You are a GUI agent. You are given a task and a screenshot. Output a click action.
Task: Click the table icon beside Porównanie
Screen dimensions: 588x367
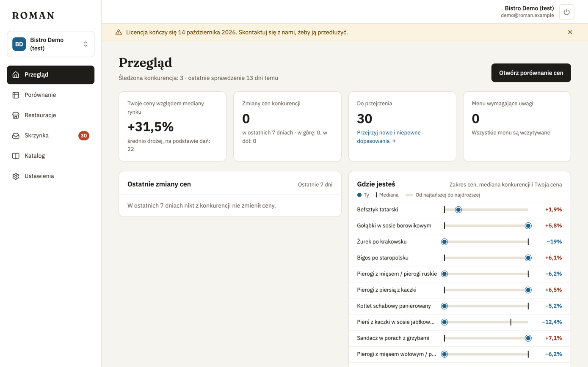pyautogui.click(x=16, y=95)
